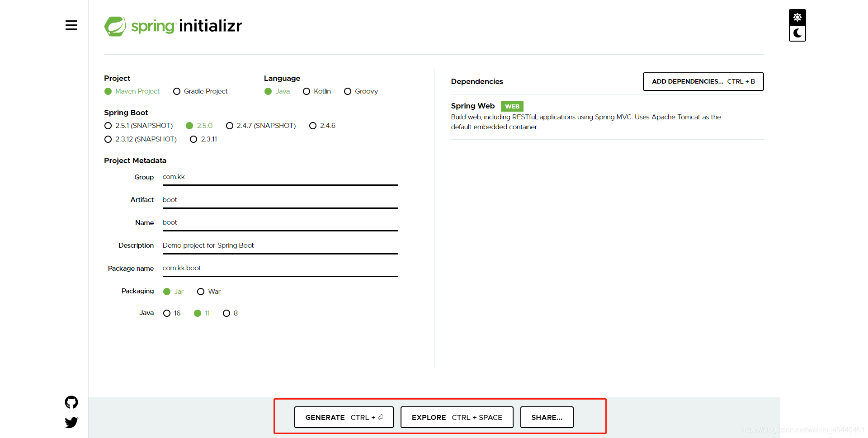The height and width of the screenshot is (438, 868).
Task: Click the Spring Boot section heading
Action: coord(126,113)
